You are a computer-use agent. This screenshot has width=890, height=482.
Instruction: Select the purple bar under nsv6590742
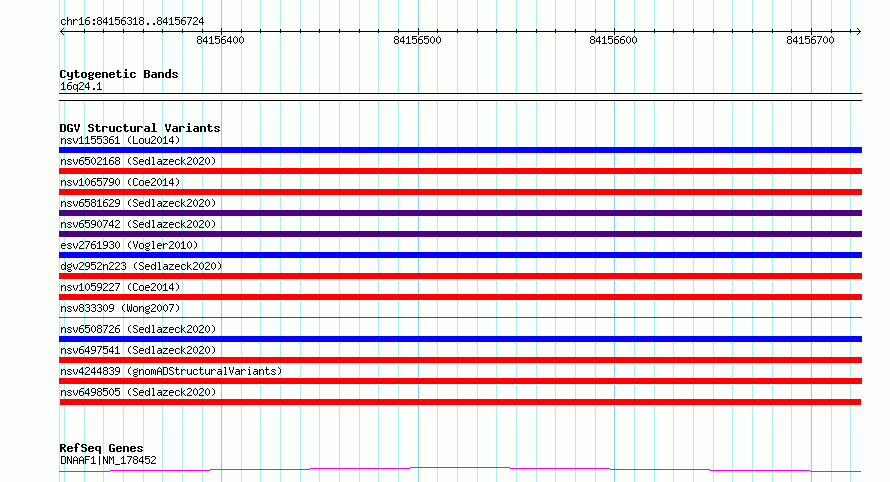pyautogui.click(x=460, y=234)
